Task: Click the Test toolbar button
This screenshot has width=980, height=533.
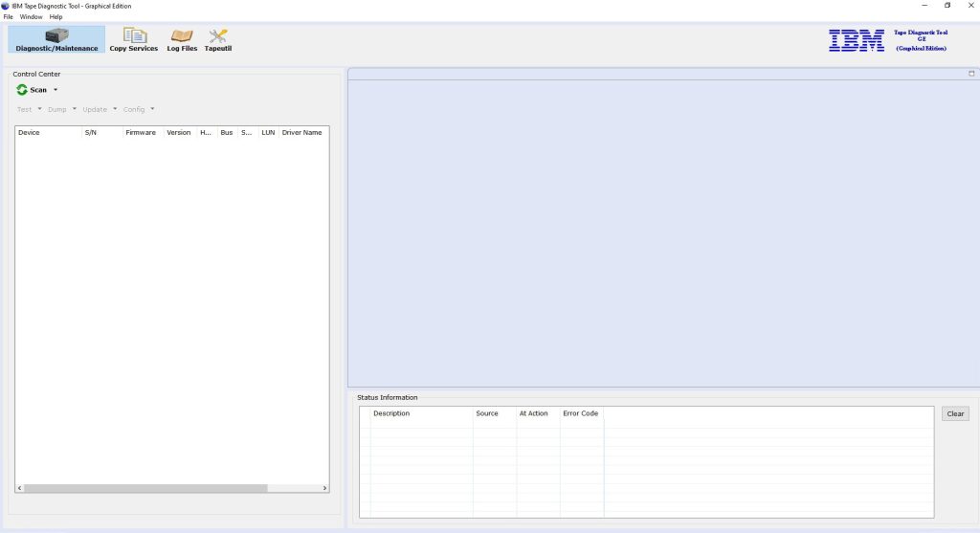Action: coord(24,109)
